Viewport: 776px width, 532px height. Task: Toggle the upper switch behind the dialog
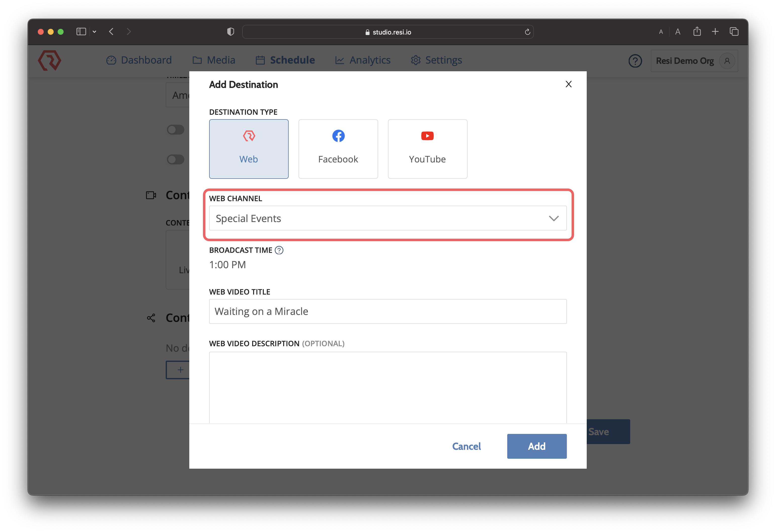pos(176,130)
